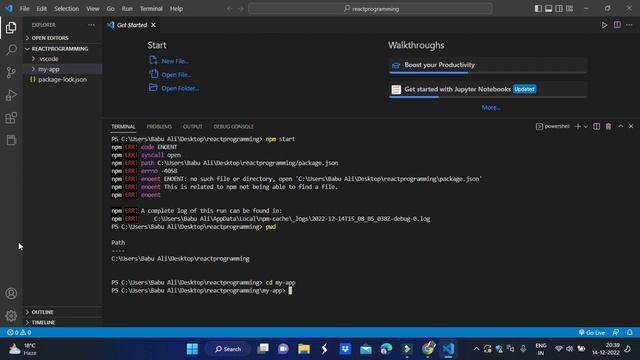640x360 pixels.
Task: Open the Help menu
Action: tap(176, 9)
